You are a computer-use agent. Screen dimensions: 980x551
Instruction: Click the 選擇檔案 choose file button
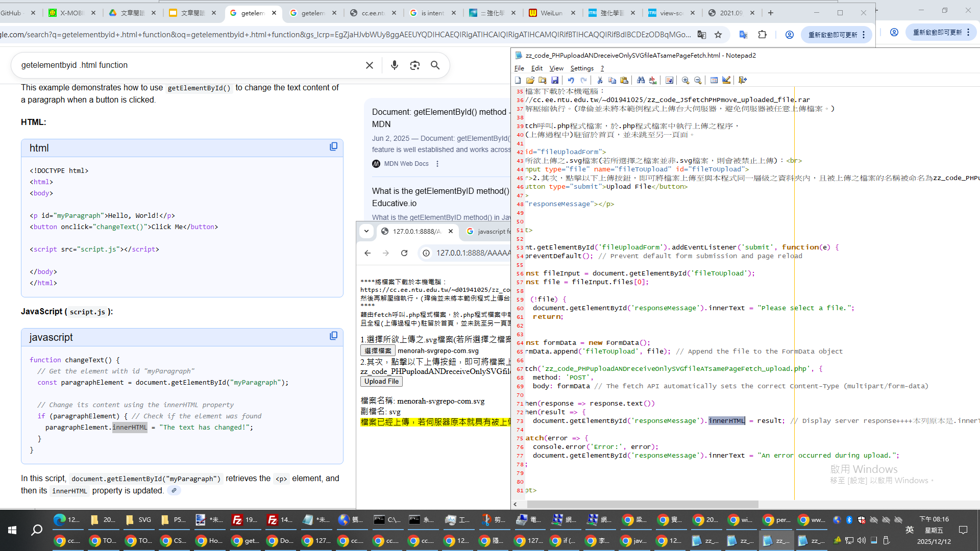coord(378,350)
